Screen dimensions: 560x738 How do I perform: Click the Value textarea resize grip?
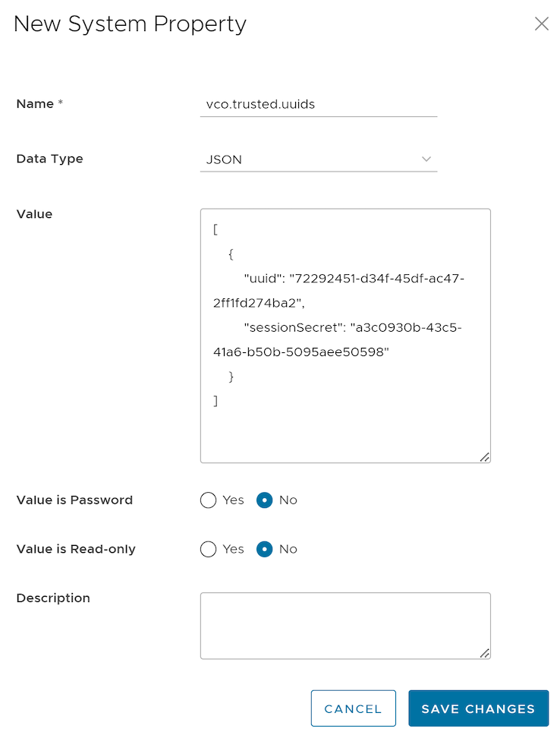click(x=485, y=456)
